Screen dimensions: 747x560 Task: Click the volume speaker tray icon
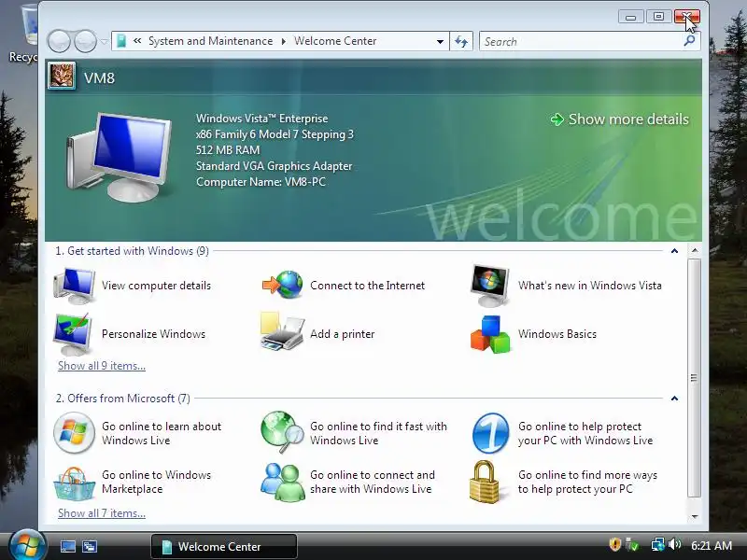tap(674, 544)
